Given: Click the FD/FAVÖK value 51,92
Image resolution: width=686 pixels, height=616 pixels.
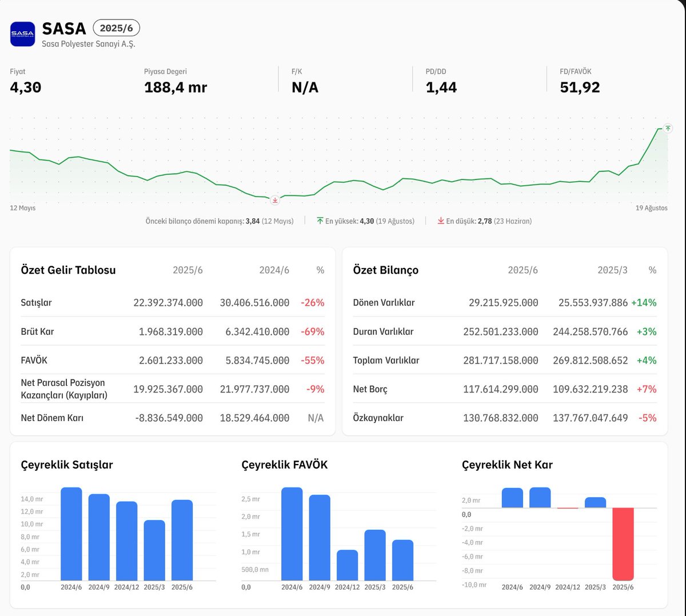Looking at the screenshot, I should point(580,87).
